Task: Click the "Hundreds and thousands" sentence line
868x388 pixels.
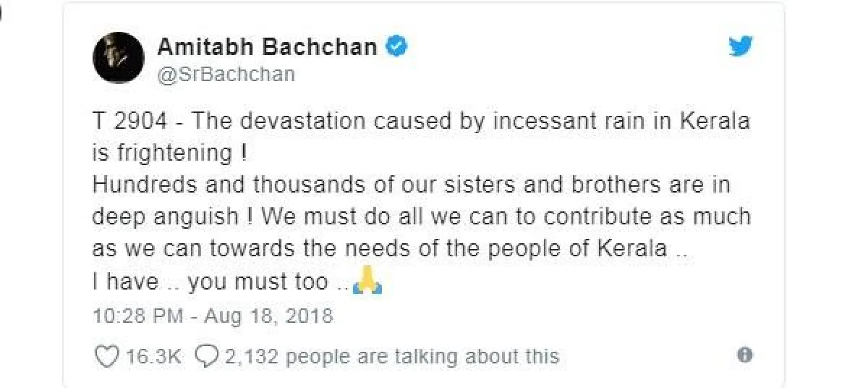Action: [x=411, y=185]
